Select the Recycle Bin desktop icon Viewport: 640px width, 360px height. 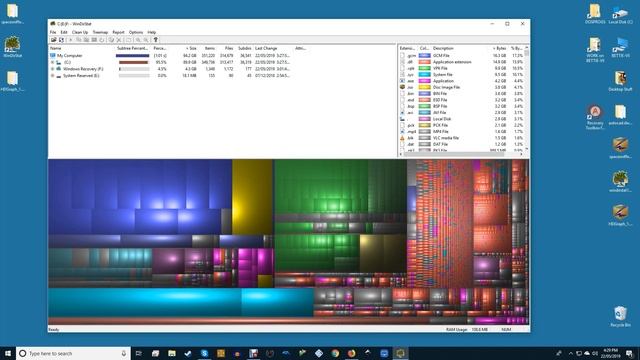click(x=620, y=317)
